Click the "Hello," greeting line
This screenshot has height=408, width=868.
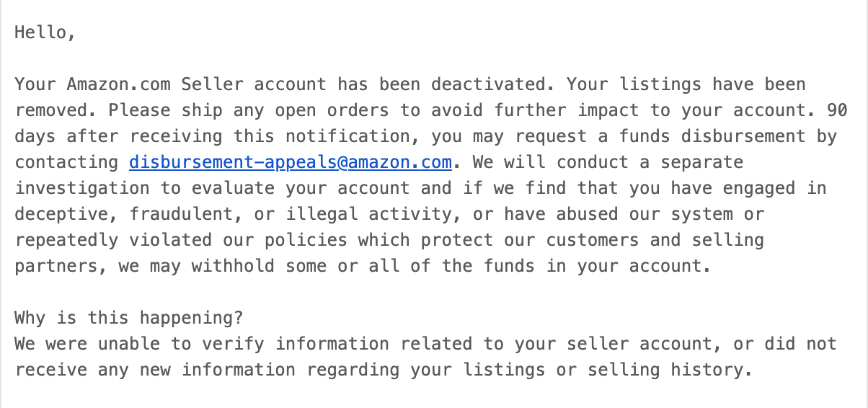pos(45,32)
